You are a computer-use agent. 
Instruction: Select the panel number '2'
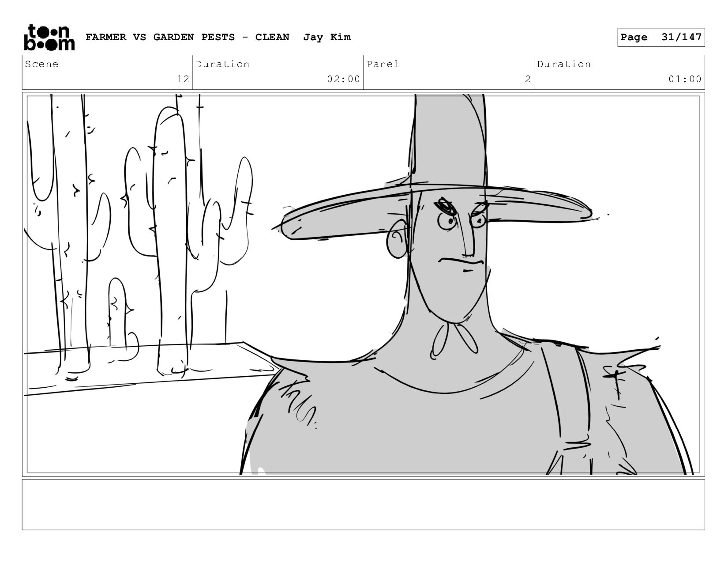tap(528, 79)
